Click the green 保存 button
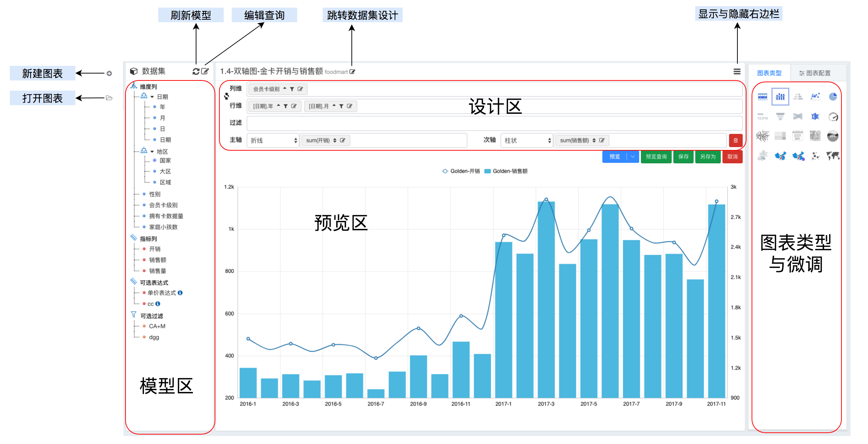Viewport: 868px width, 444px height. (683, 157)
